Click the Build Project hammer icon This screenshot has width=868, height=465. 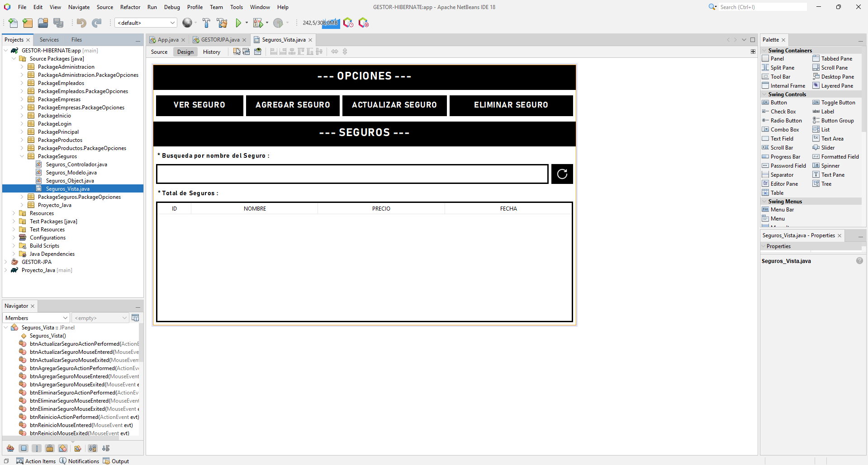click(206, 23)
